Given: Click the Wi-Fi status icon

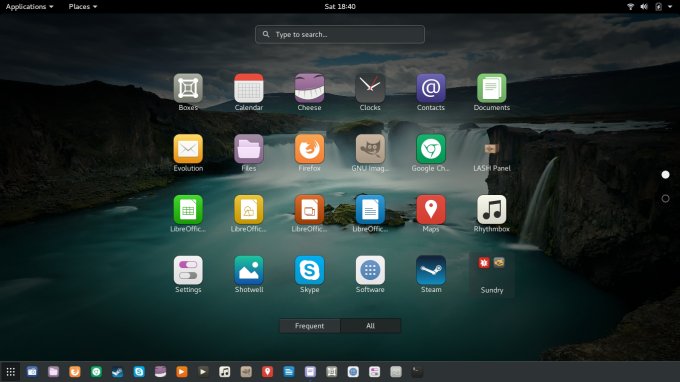Looking at the screenshot, I should 631,7.
